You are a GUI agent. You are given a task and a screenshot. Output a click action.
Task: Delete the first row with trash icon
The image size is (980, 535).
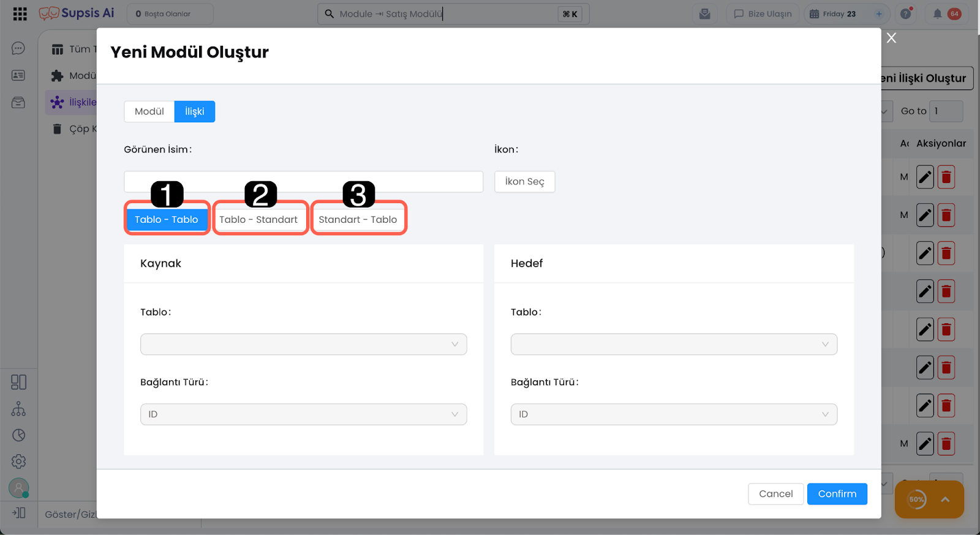(x=946, y=178)
